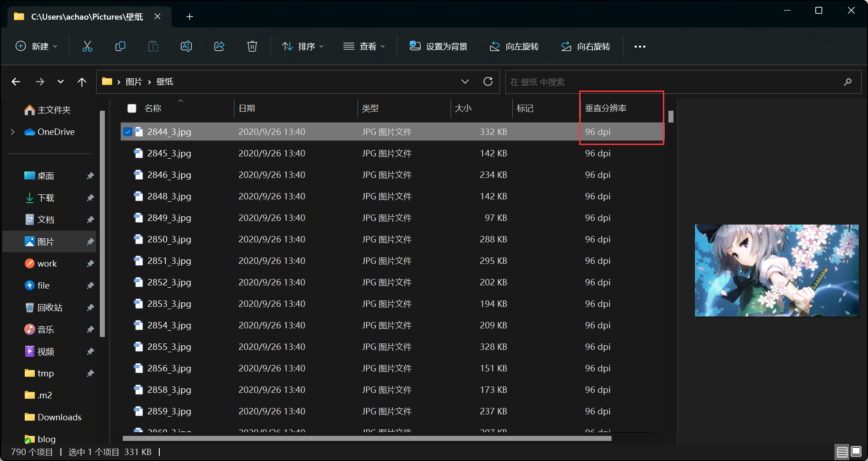Image resolution: width=868 pixels, height=461 pixels.
Task: Click 向右旋转 to rotate right
Action: pyautogui.click(x=586, y=46)
